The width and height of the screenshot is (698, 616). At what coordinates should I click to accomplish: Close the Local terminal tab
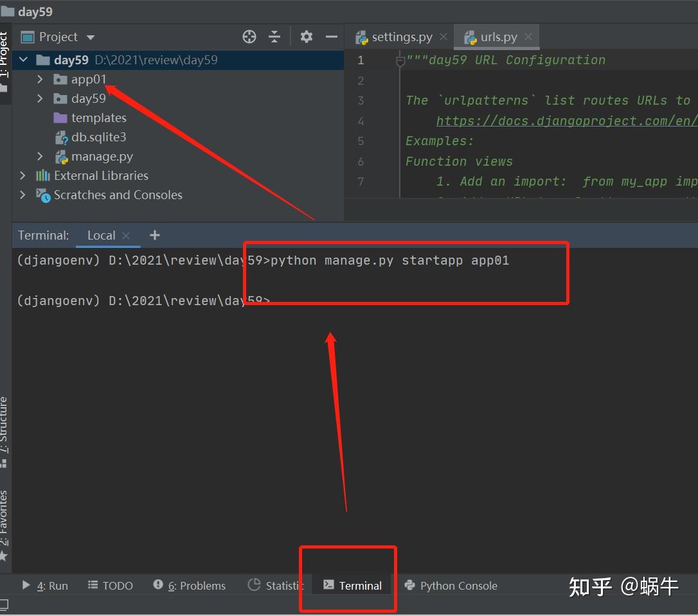[x=126, y=235]
